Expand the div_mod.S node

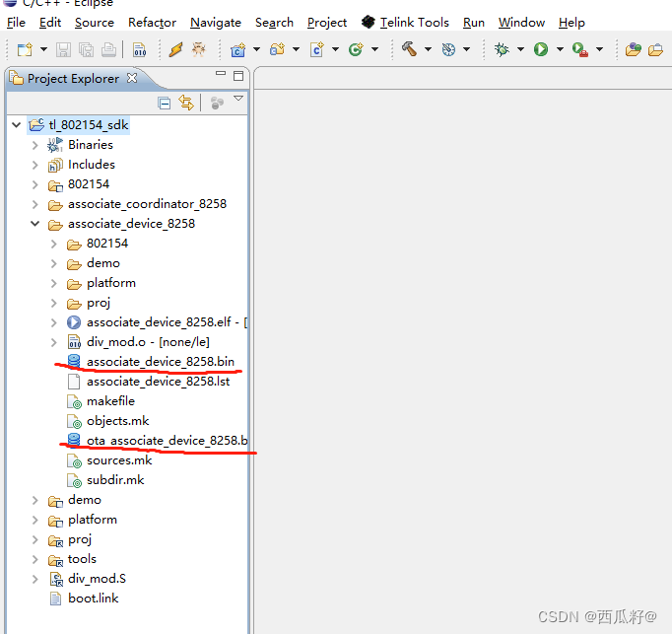point(35,579)
